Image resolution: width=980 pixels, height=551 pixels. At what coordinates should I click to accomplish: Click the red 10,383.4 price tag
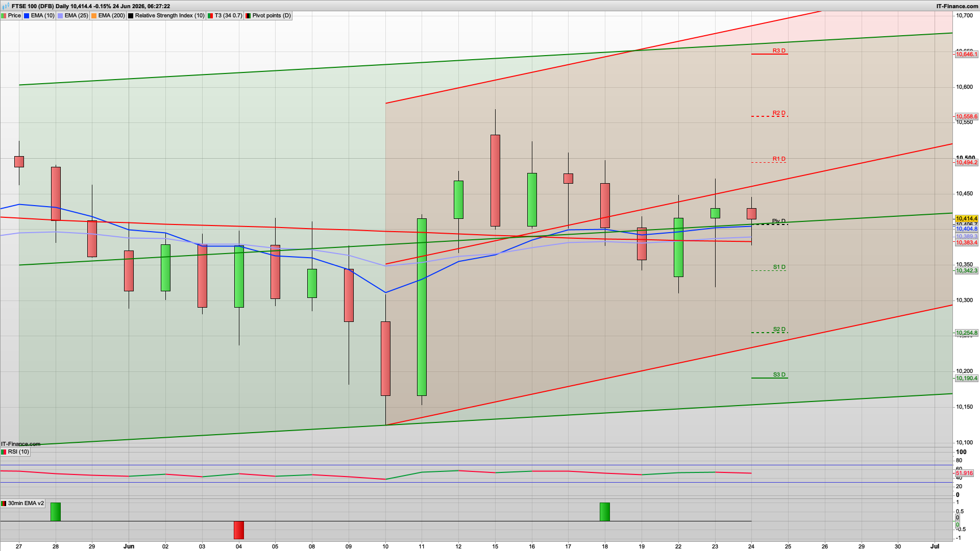click(967, 243)
